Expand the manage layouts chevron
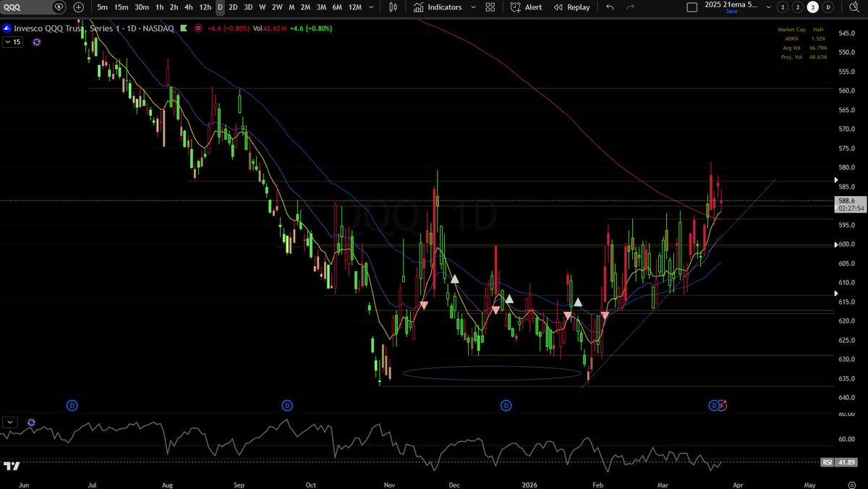 (x=768, y=7)
